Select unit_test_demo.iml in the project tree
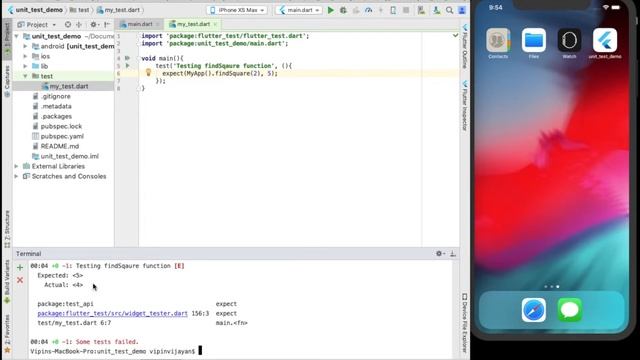The image size is (640, 360). tap(64, 156)
